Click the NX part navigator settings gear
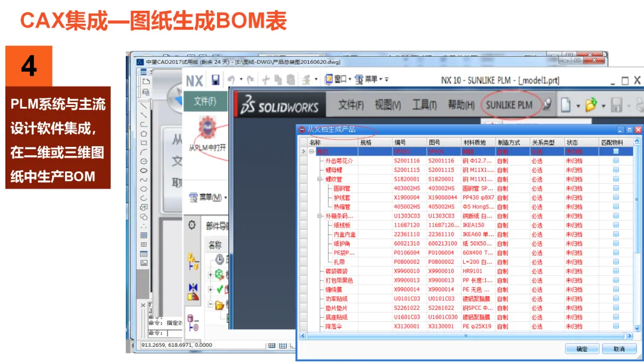 point(192,225)
